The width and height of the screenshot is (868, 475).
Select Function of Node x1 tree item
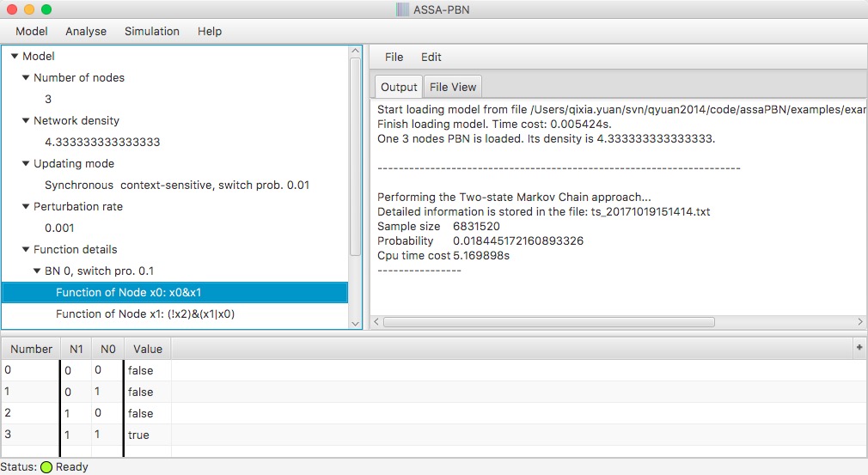pyautogui.click(x=145, y=314)
